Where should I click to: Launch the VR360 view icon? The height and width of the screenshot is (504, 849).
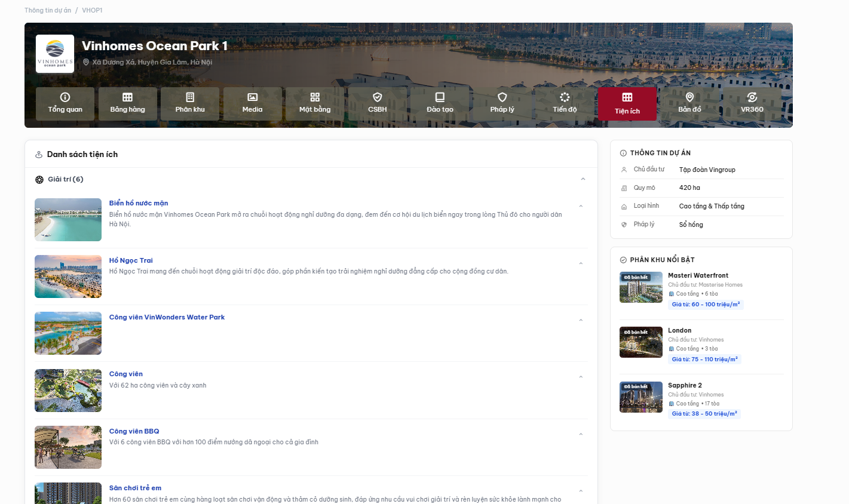pyautogui.click(x=752, y=97)
